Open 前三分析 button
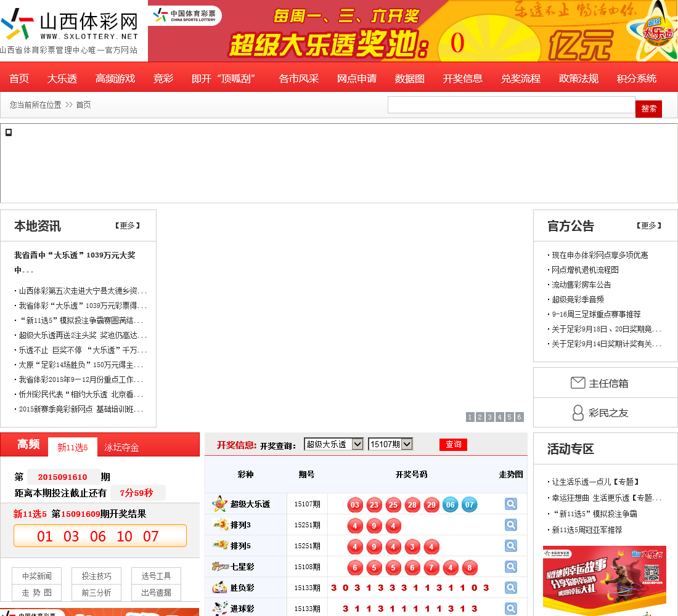This screenshot has width=678, height=616. point(96,593)
